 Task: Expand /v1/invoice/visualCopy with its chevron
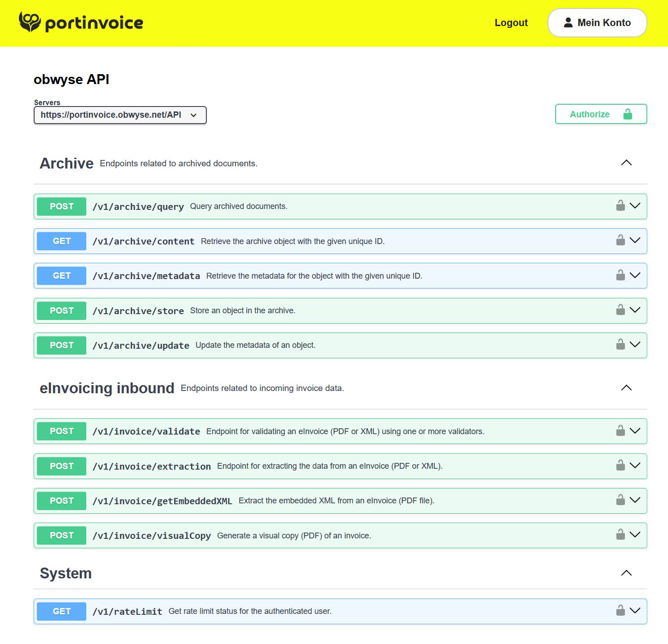pyautogui.click(x=635, y=534)
